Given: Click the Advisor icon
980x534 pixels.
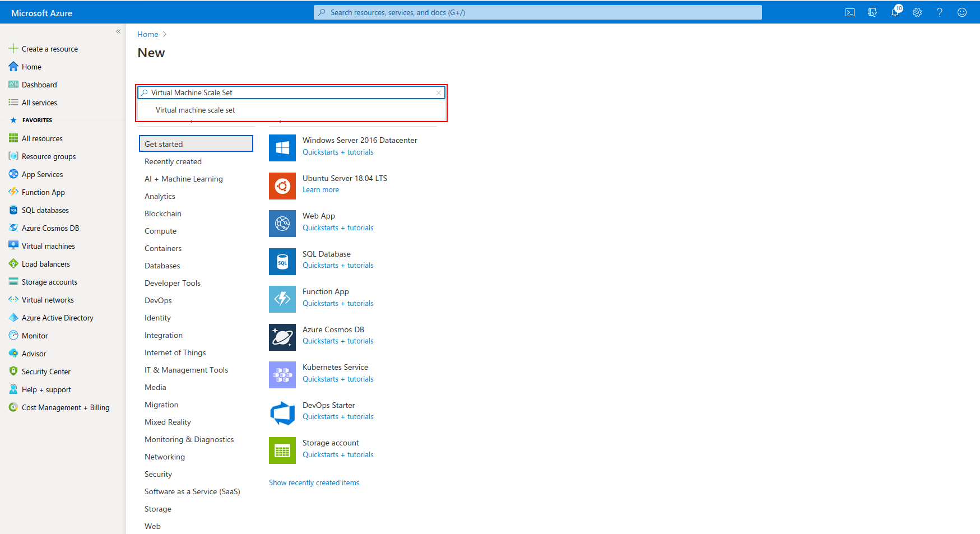Looking at the screenshot, I should (13, 354).
